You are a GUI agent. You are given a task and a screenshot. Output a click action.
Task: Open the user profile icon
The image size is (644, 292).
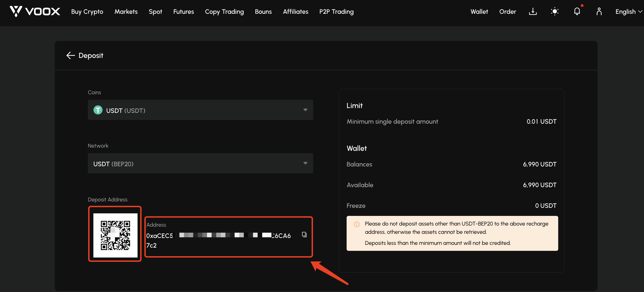pyautogui.click(x=599, y=11)
